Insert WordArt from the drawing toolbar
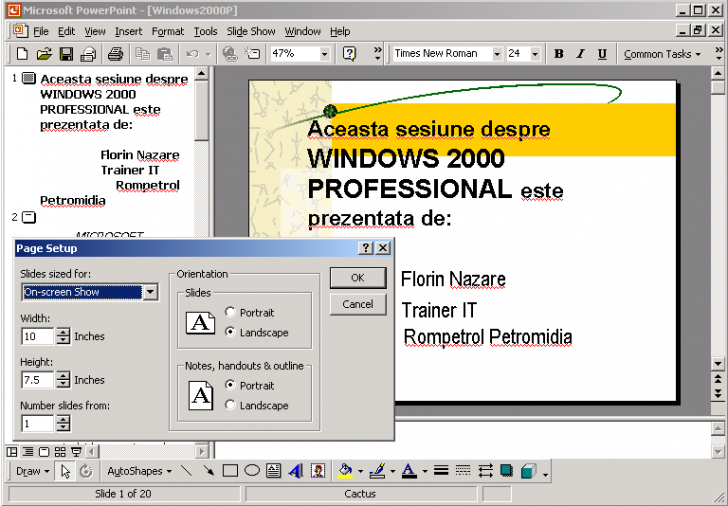 [x=296, y=471]
